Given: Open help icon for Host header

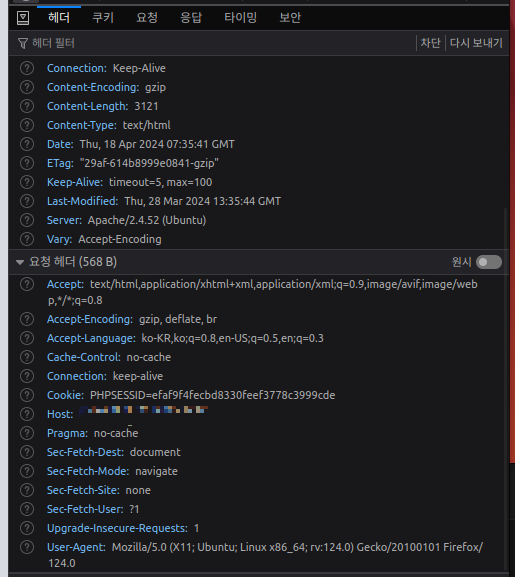Looking at the screenshot, I should 27,414.
